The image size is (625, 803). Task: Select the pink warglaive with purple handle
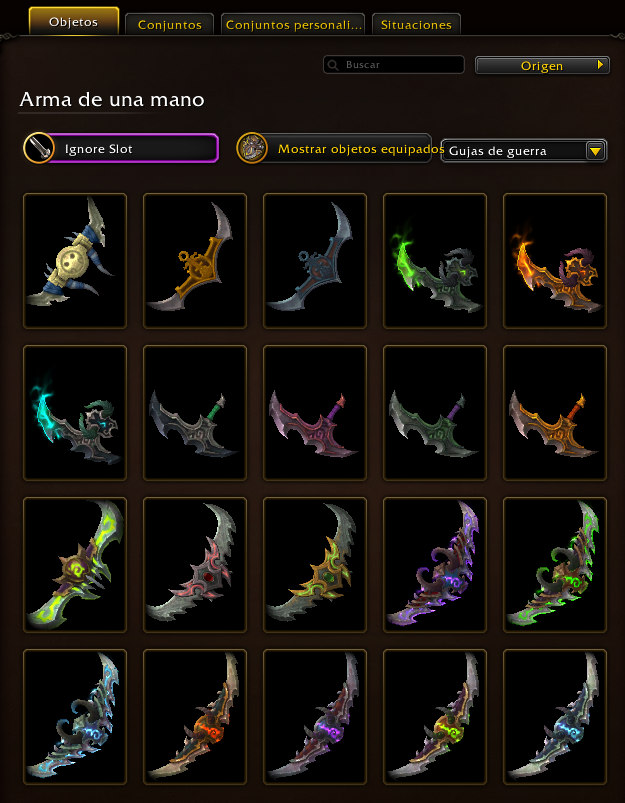click(315, 413)
